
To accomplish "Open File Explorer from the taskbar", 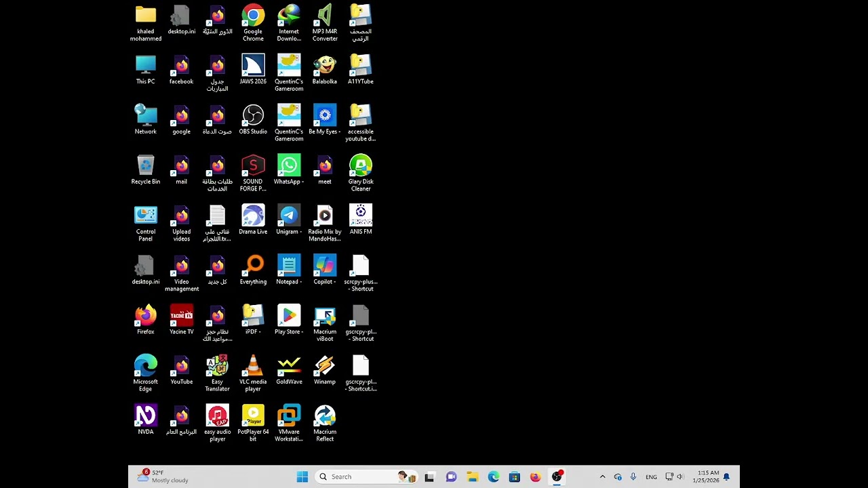I will click(473, 476).
